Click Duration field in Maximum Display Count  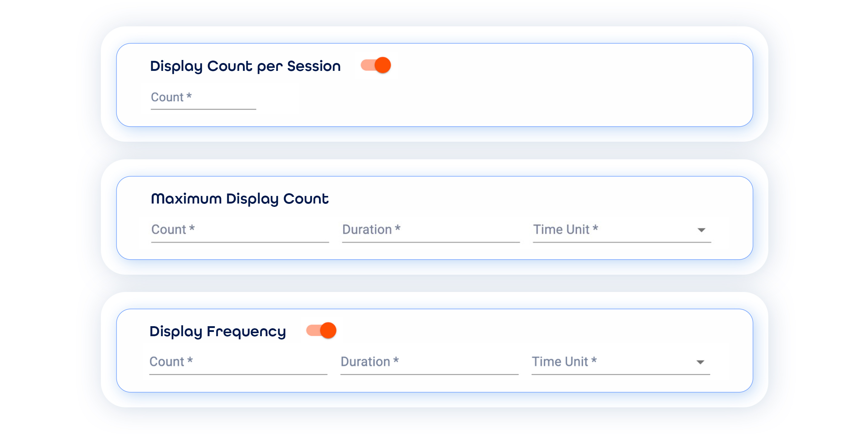pos(430,230)
